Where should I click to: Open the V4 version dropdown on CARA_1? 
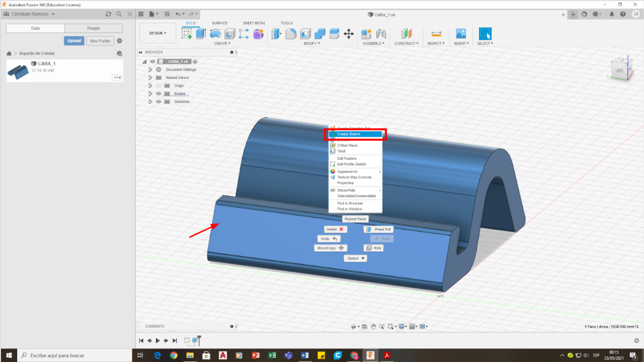[117, 77]
